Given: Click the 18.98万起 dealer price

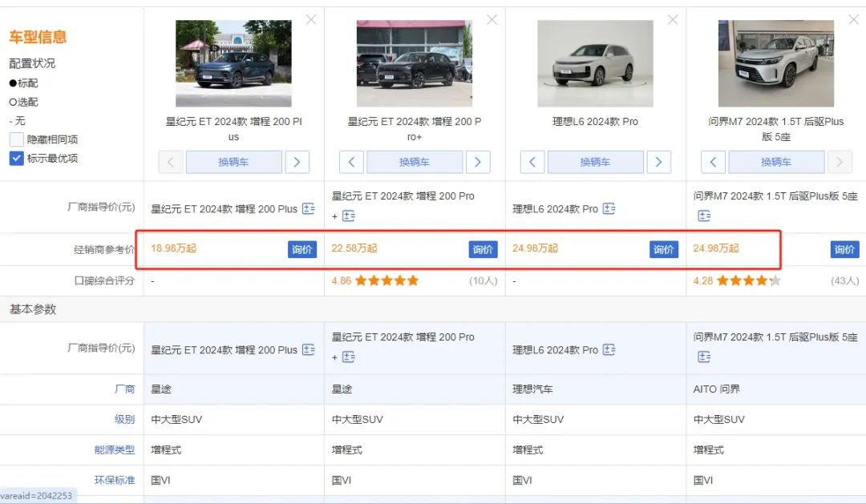Looking at the screenshot, I should [x=174, y=248].
